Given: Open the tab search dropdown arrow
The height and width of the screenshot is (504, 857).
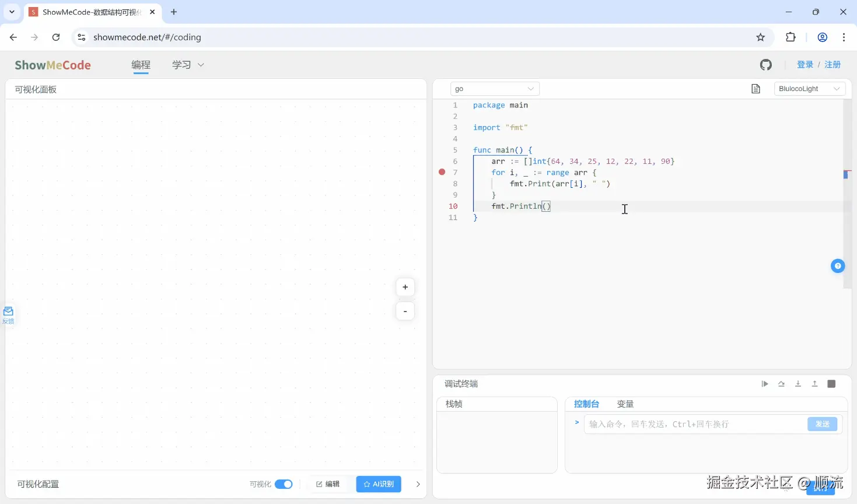Looking at the screenshot, I should click(12, 12).
